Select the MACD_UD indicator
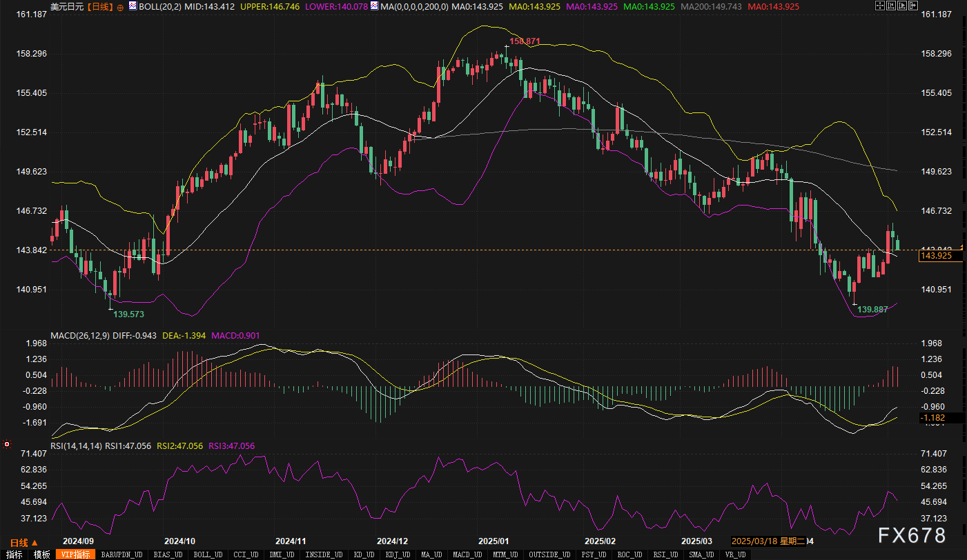967x560 pixels. [468, 554]
